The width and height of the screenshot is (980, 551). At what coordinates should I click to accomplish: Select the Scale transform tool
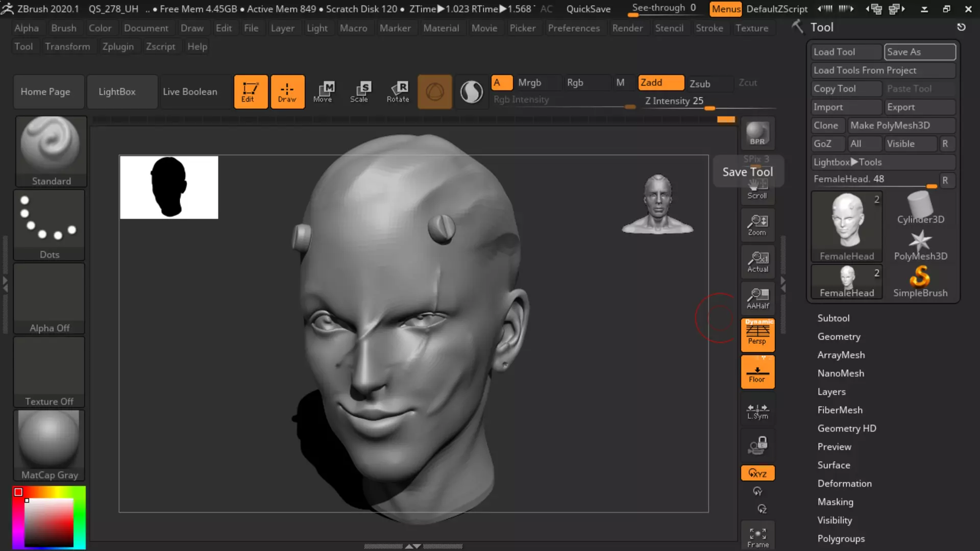tap(359, 92)
